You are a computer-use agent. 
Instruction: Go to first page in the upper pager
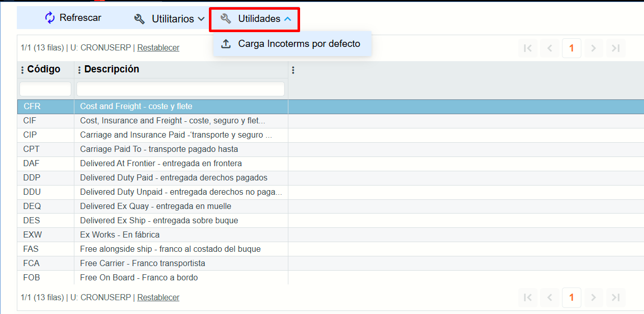pyautogui.click(x=528, y=48)
